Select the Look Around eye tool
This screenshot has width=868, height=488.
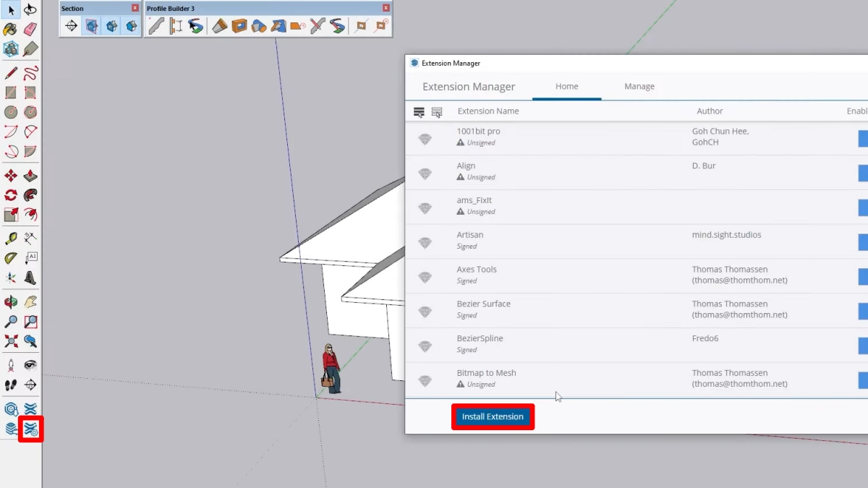tap(30, 365)
